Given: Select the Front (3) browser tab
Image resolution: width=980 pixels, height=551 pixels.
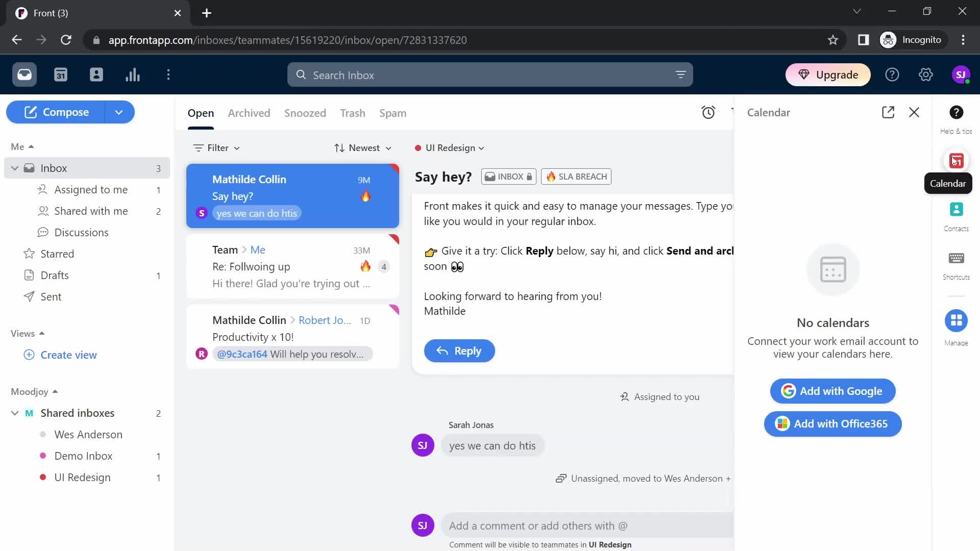Looking at the screenshot, I should coord(97,13).
